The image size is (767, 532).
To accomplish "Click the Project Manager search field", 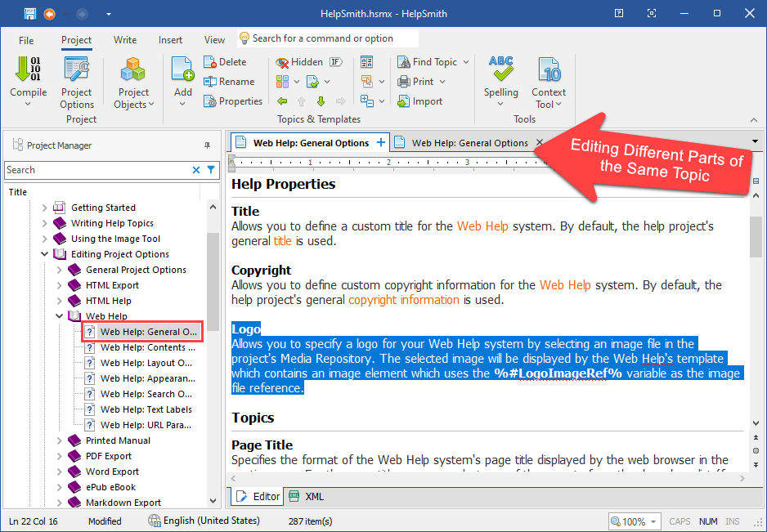I will coord(98,170).
